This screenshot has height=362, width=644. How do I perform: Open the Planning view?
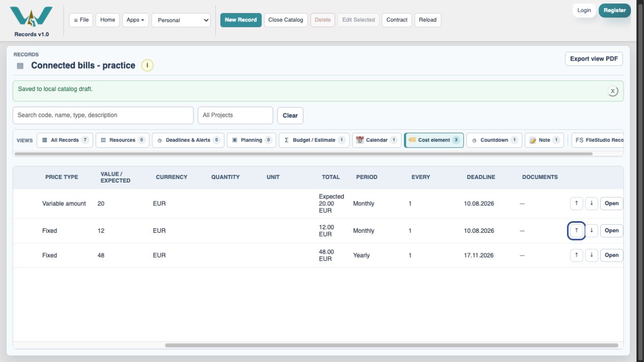(251, 140)
